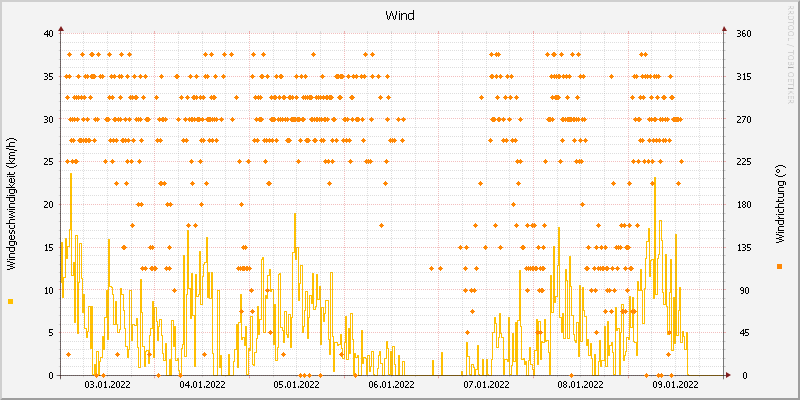800x400 pixels.
Task: Click the orange wind direction legend square
Action: [x=779, y=266]
